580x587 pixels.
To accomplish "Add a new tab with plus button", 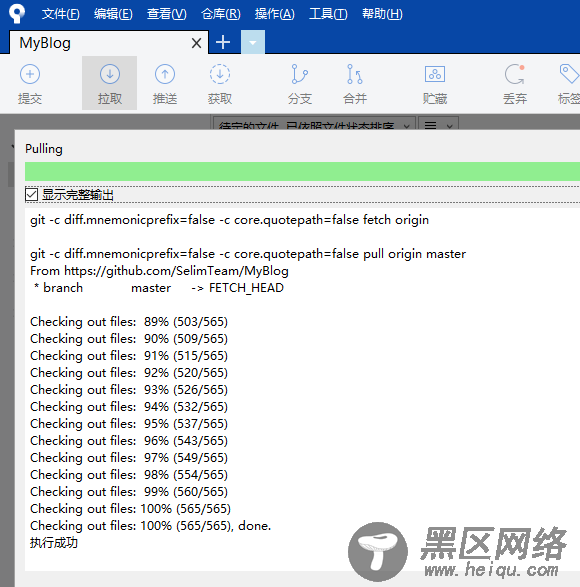I will tap(223, 42).
